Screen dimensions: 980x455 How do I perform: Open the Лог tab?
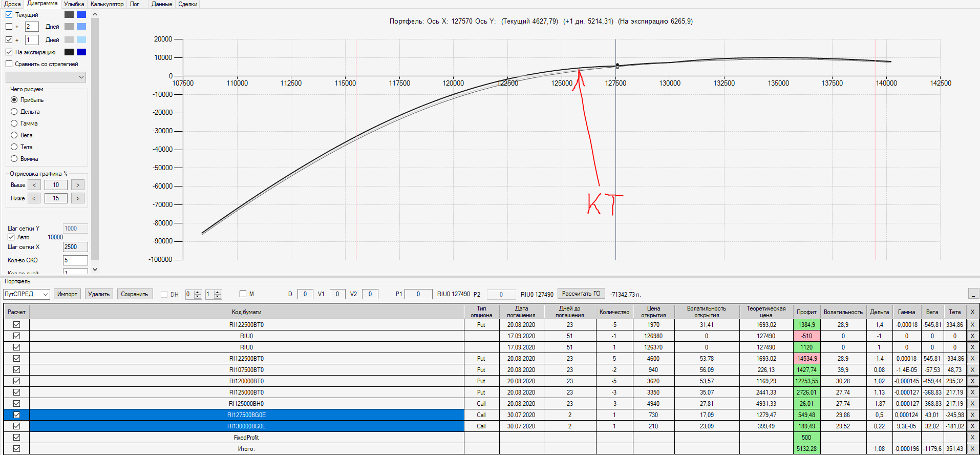(x=135, y=4)
